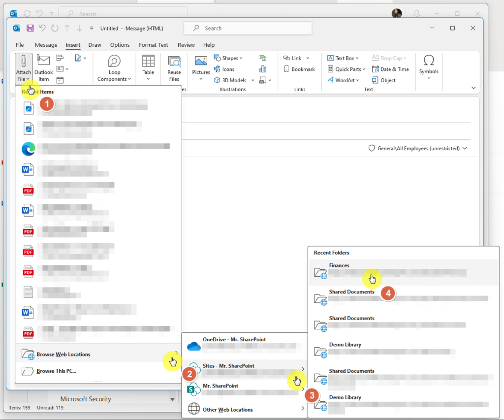This screenshot has height=420, width=504.
Task: Insert a SmartArt graphic
Action: tap(263, 58)
